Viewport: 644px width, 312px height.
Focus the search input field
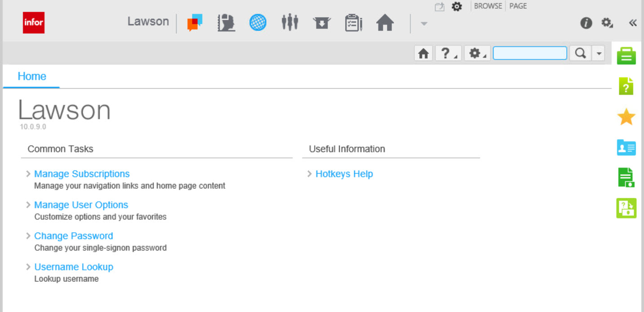click(530, 53)
